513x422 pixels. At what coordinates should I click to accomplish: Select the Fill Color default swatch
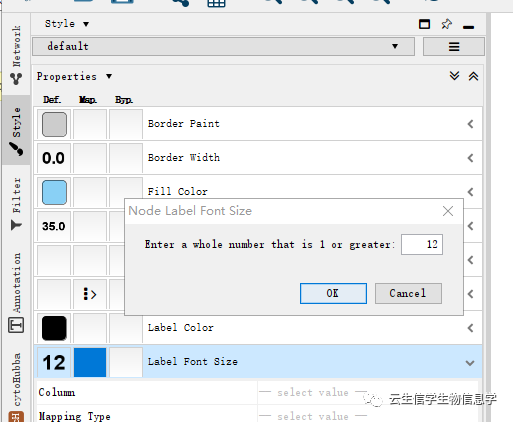[x=54, y=192]
